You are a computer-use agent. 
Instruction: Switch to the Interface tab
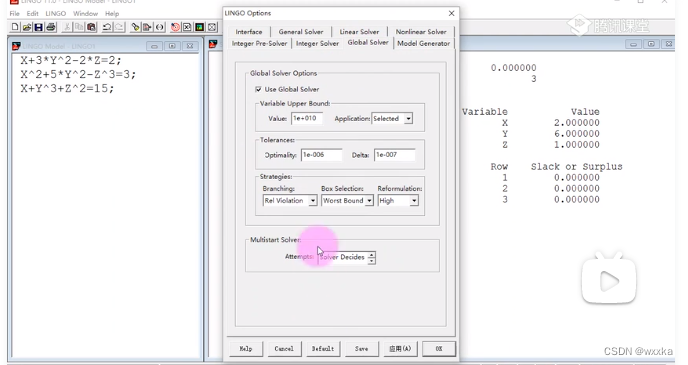click(x=248, y=32)
